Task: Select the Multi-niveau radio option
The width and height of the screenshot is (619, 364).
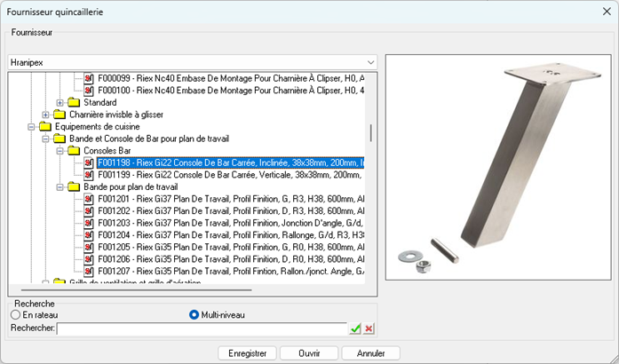Action: coord(194,314)
